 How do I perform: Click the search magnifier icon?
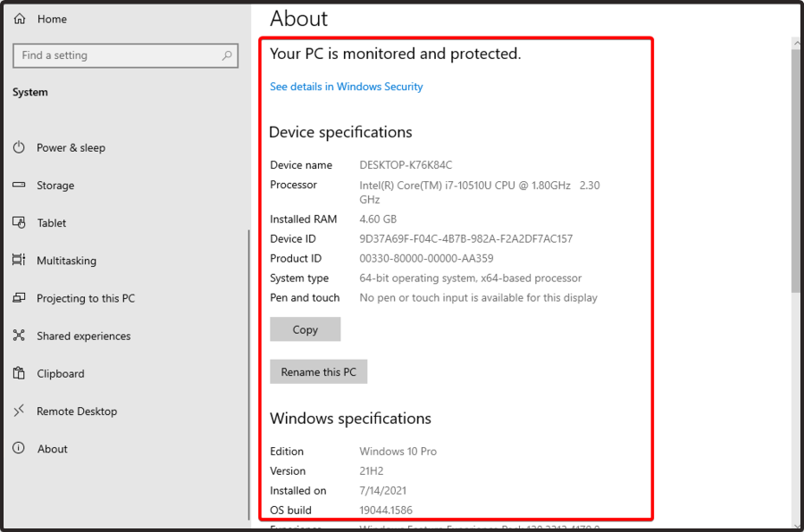click(x=227, y=55)
